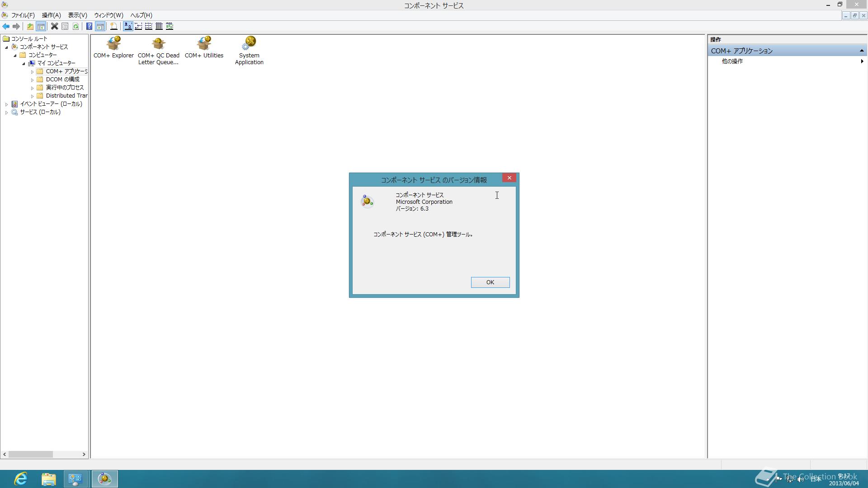This screenshot has width=868, height=488.
Task: Click the tree pane scroll right arrow
Action: pyautogui.click(x=84, y=454)
